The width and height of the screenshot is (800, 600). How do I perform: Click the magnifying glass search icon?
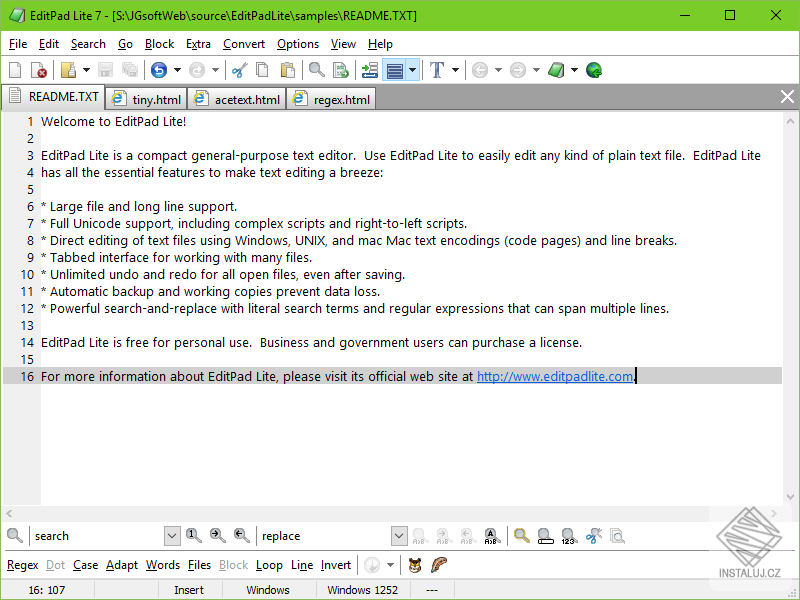[x=312, y=69]
